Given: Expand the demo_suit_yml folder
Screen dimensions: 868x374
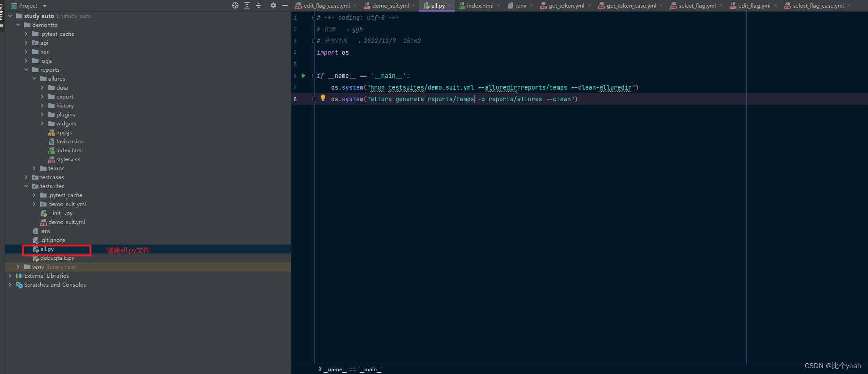Looking at the screenshot, I should click(34, 204).
